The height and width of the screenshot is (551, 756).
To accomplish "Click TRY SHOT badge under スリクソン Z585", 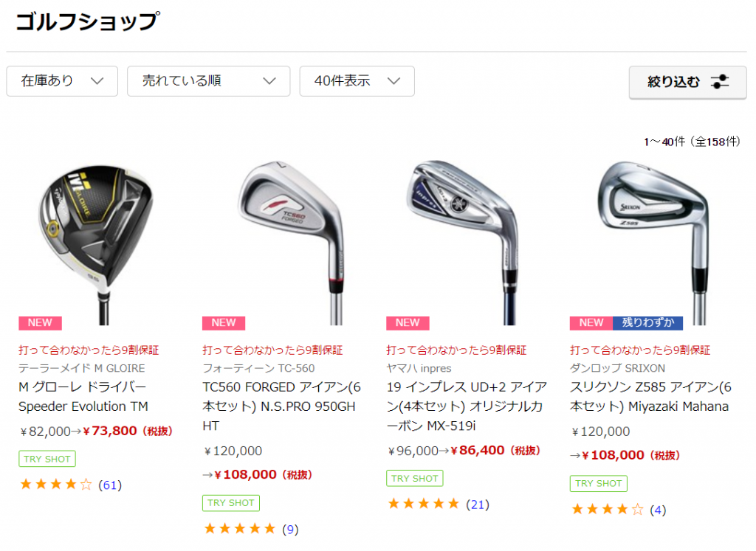I will pyautogui.click(x=598, y=483).
